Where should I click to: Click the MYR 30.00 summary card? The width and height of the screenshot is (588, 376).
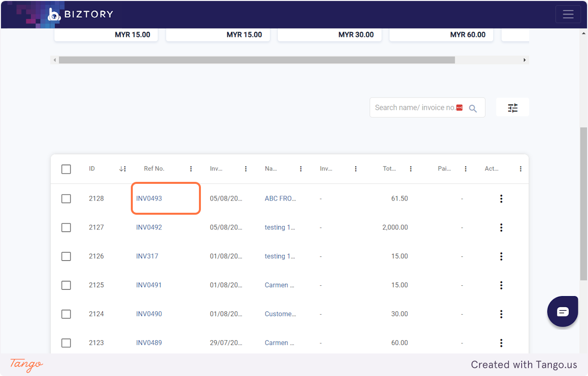coord(329,35)
